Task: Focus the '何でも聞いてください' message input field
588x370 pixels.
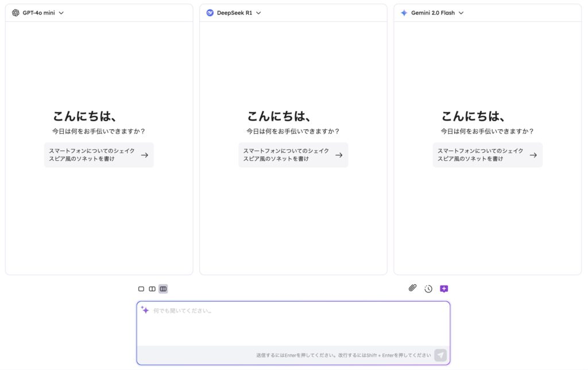Action: point(293,325)
